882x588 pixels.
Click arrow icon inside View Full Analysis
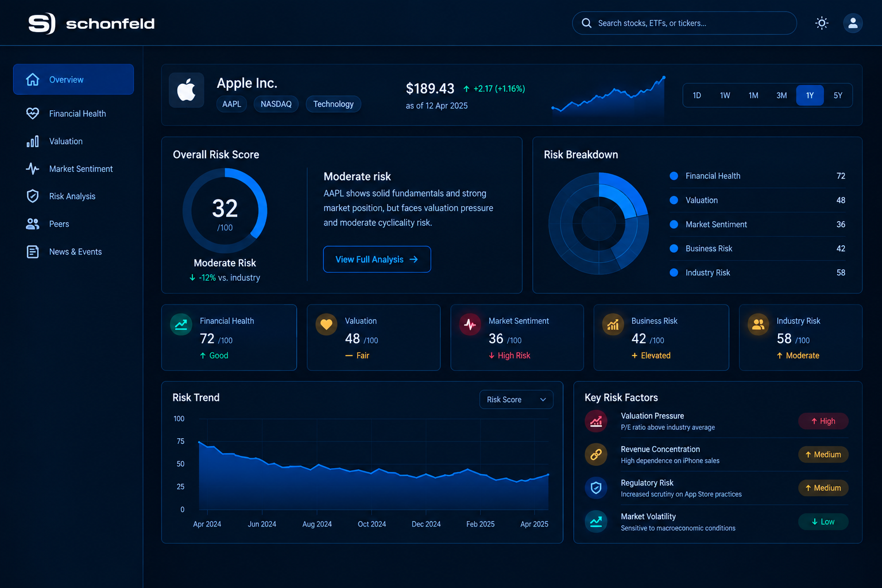tap(413, 260)
